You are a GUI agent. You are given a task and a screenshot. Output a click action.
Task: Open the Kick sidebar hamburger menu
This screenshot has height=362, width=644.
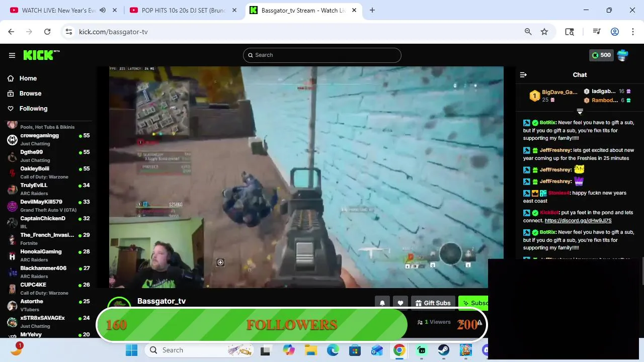pyautogui.click(x=12, y=55)
